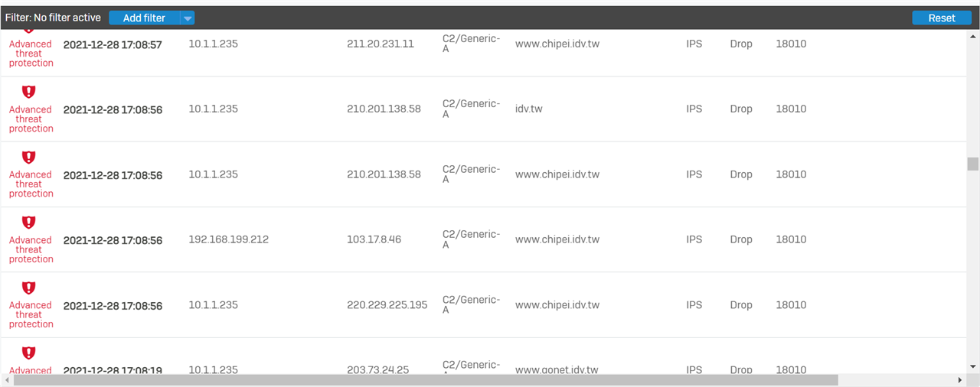The width and height of the screenshot is (980, 387).
Task: Click the www.gonet.idv.tw domain entry
Action: (557, 369)
